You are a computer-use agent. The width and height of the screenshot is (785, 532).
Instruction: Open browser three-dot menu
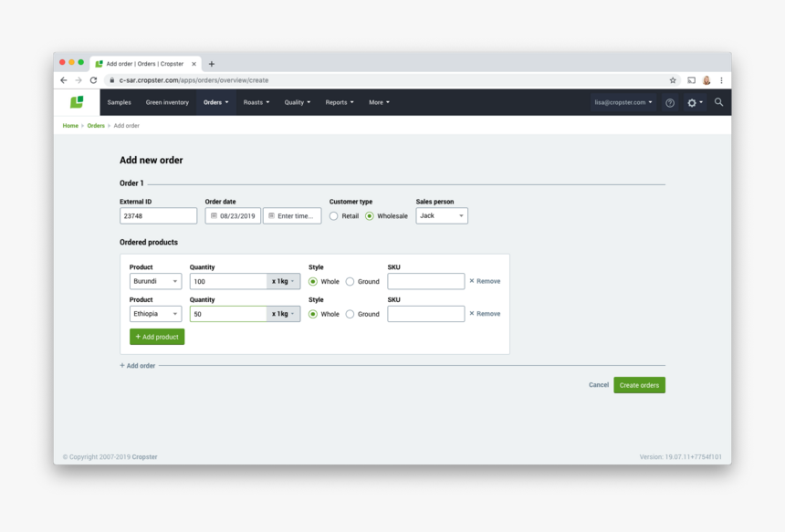(x=721, y=80)
